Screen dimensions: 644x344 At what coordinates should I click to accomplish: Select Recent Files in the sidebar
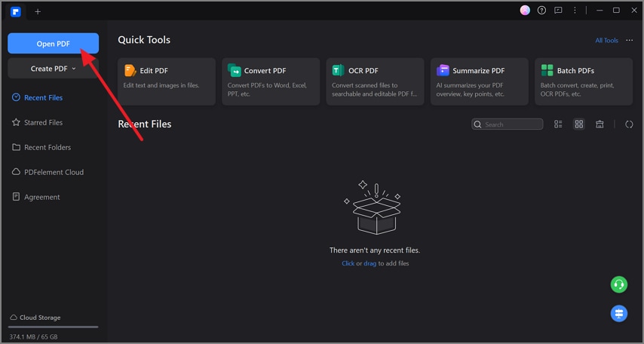pyautogui.click(x=44, y=98)
